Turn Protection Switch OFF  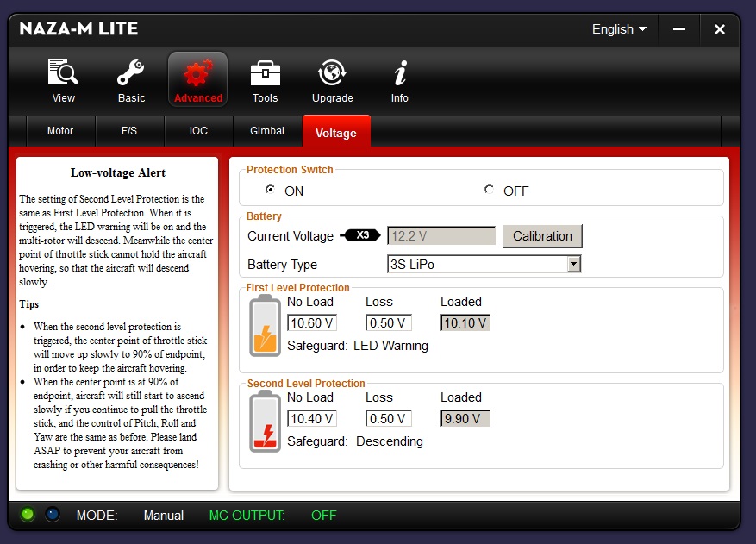(490, 190)
